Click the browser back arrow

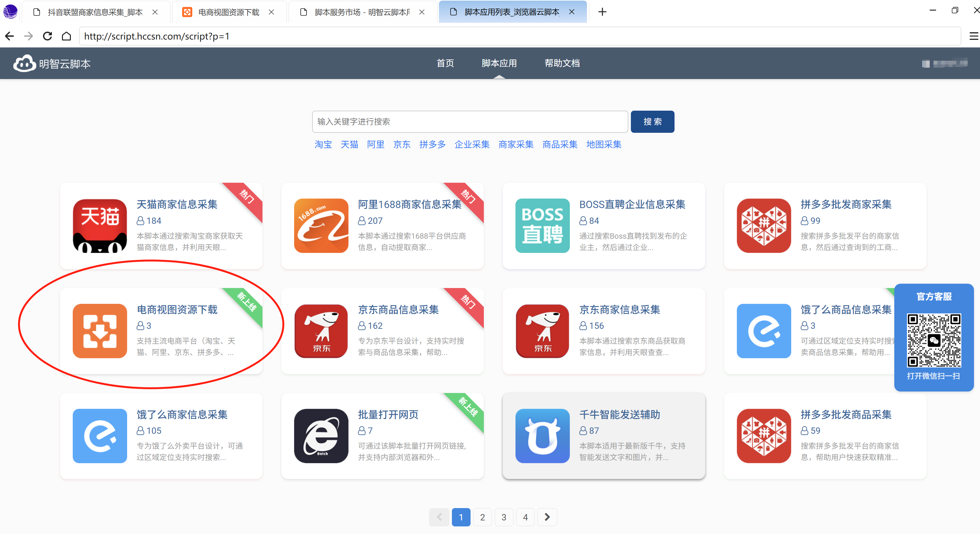coord(9,36)
